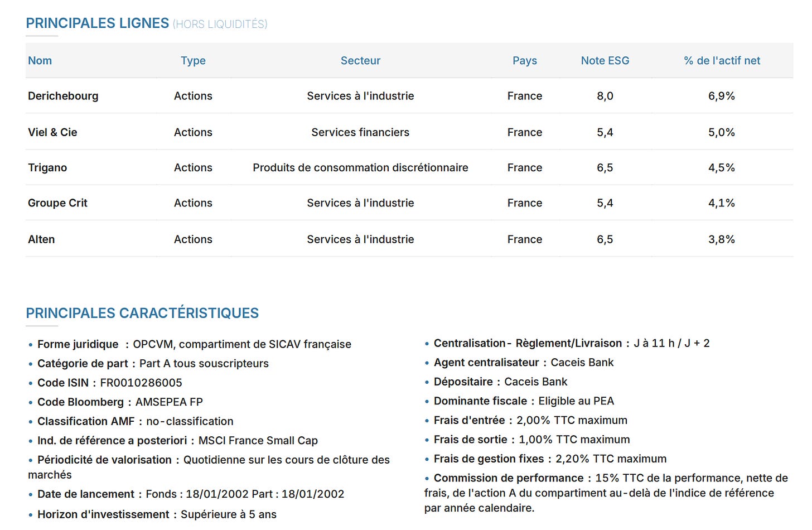Click the PRINCIPALES CARACTÉRISTIQUES heading
Image resolution: width=812 pixels, height=530 pixels.
tap(142, 313)
